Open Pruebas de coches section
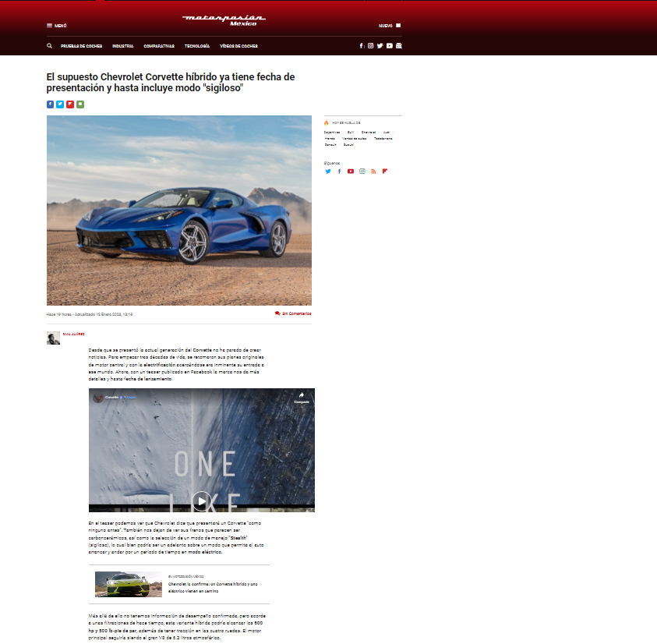Viewport: 657px width, 644px height. (81, 46)
